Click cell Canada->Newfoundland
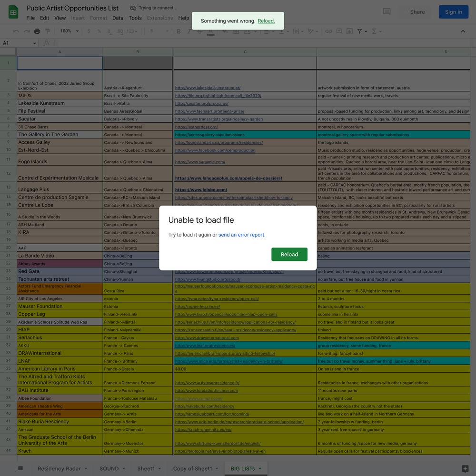Screen dimensions: 476x476 coord(138,142)
